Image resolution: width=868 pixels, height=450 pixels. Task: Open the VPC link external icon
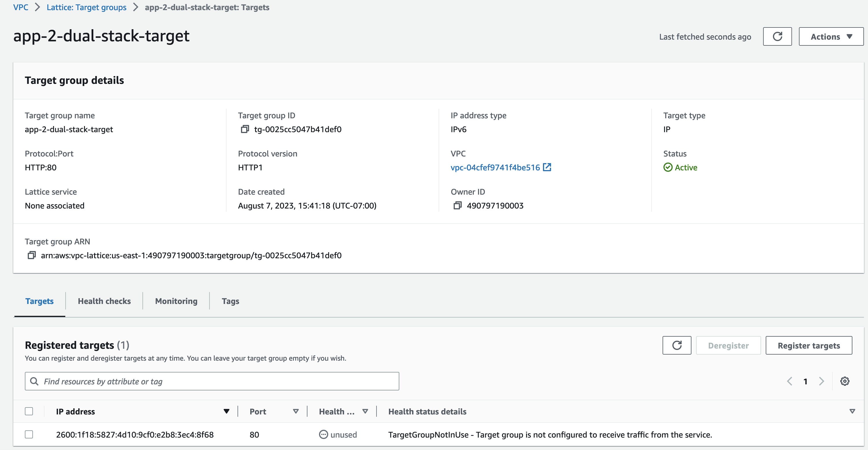tap(547, 167)
